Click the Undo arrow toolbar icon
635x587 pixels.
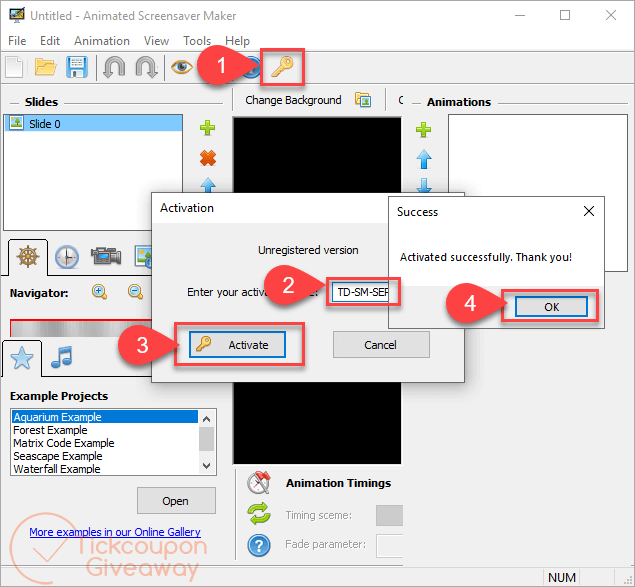[114, 67]
